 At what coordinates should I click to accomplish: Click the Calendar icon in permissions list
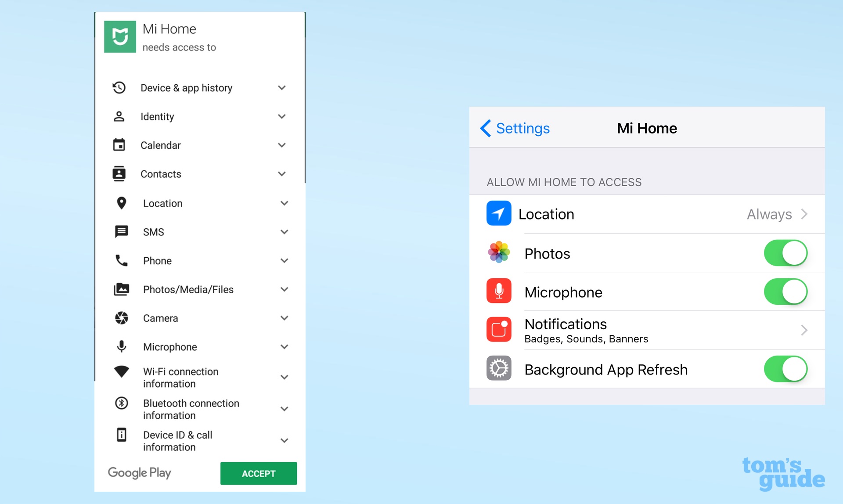[119, 145]
